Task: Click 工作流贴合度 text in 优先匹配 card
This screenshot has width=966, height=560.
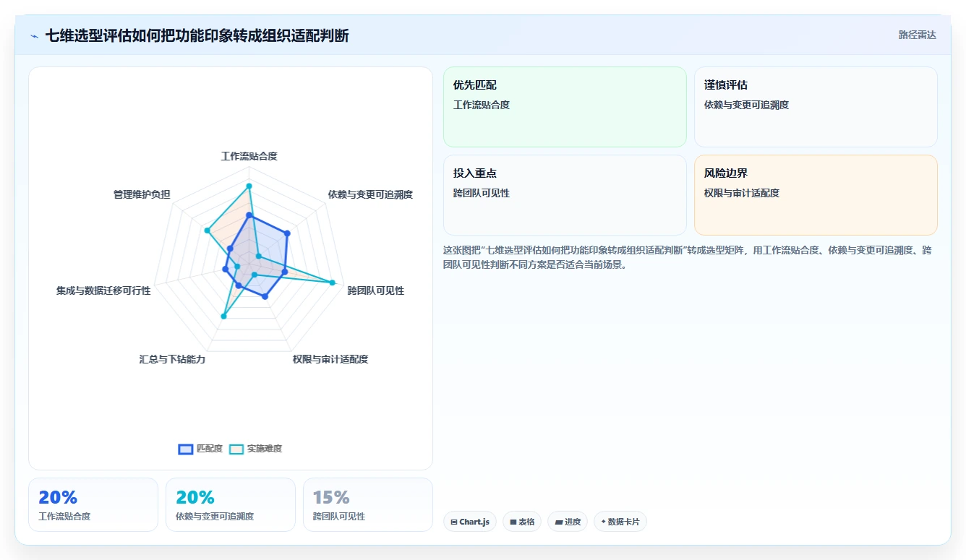Action: (x=482, y=105)
